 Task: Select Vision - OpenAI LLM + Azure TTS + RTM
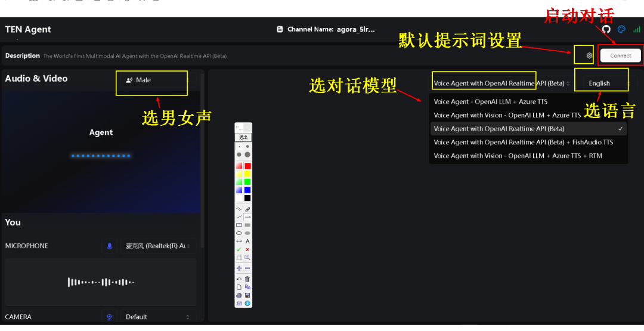pos(528,156)
